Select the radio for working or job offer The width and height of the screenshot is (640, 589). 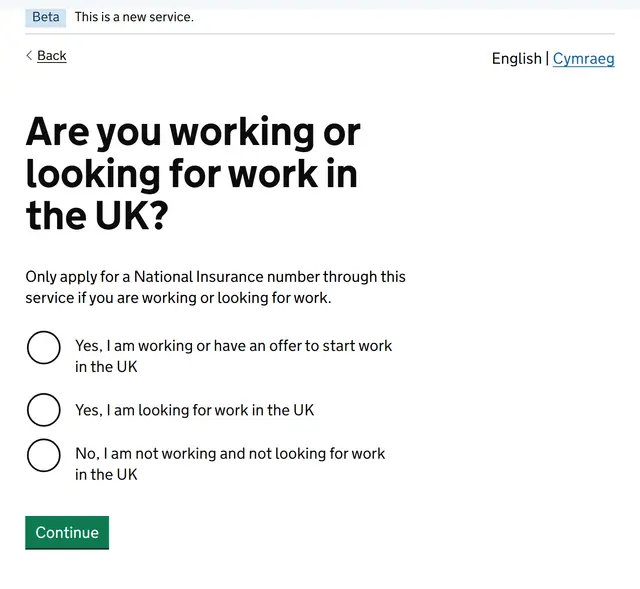(44, 347)
